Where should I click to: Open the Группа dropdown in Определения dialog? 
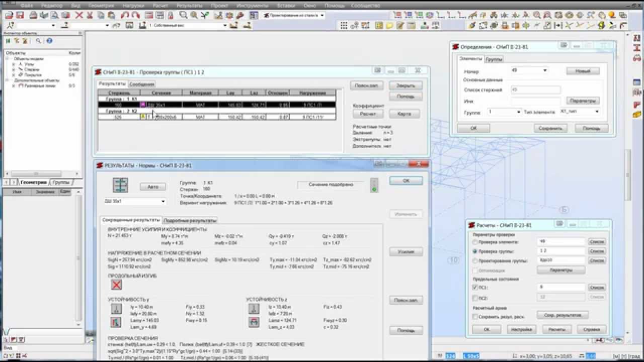(519, 112)
